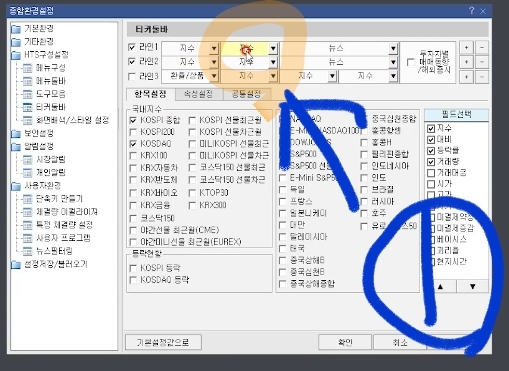Open the first 지수 dropdown on 라인2
509x371 pixels.
pyautogui.click(x=214, y=62)
